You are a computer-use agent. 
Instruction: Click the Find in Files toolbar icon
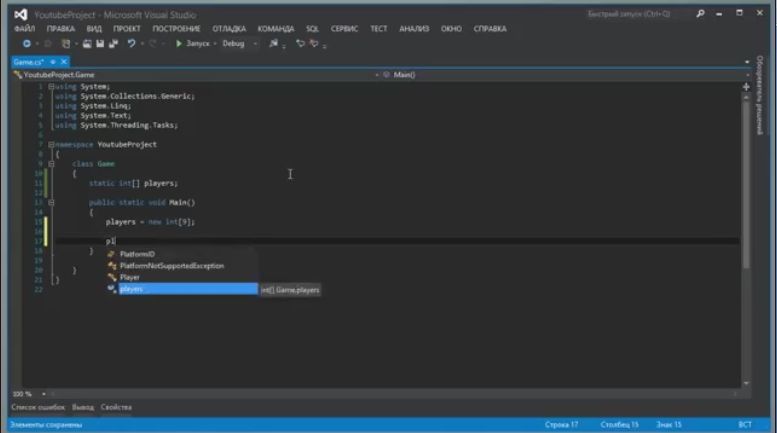(274, 44)
